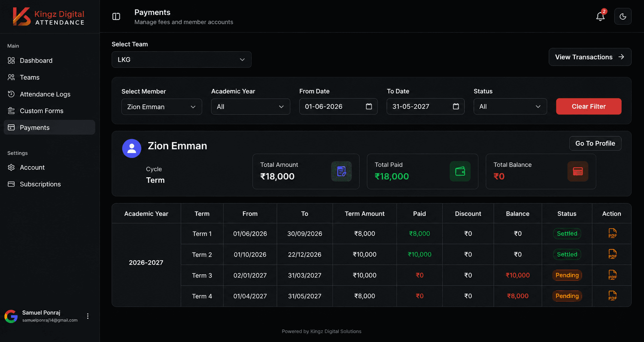The height and width of the screenshot is (342, 644).
Task: Click the Academic Year column header
Action: click(146, 214)
